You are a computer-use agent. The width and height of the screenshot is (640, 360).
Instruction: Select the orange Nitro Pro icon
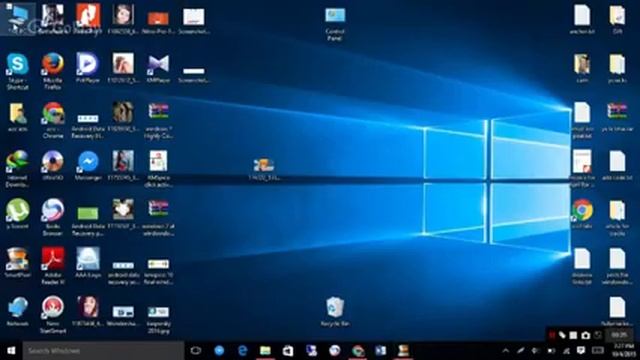pos(158,21)
